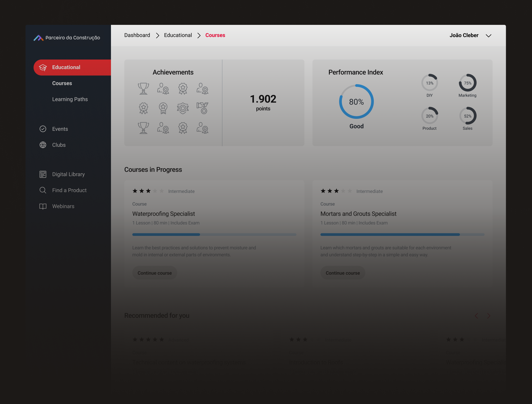Select Courses in the sidebar menu
The width and height of the screenshot is (532, 404).
[62, 83]
